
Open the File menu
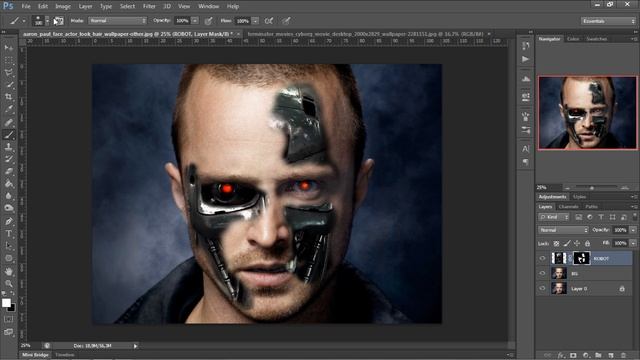click(26, 7)
